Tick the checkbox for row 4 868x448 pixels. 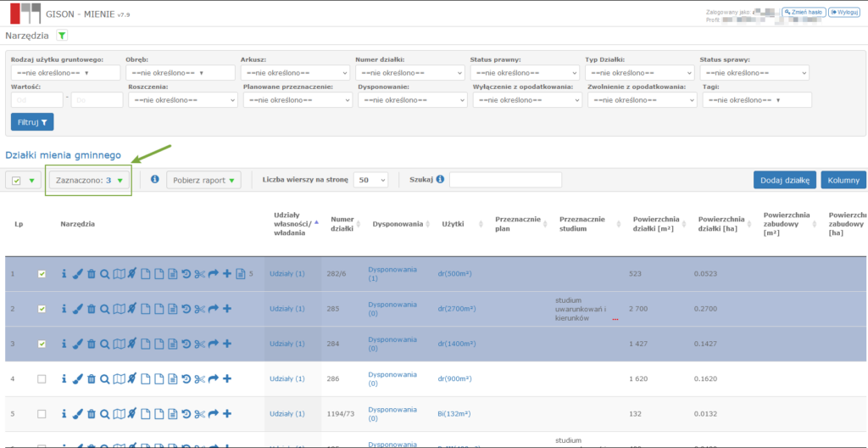pos(42,379)
